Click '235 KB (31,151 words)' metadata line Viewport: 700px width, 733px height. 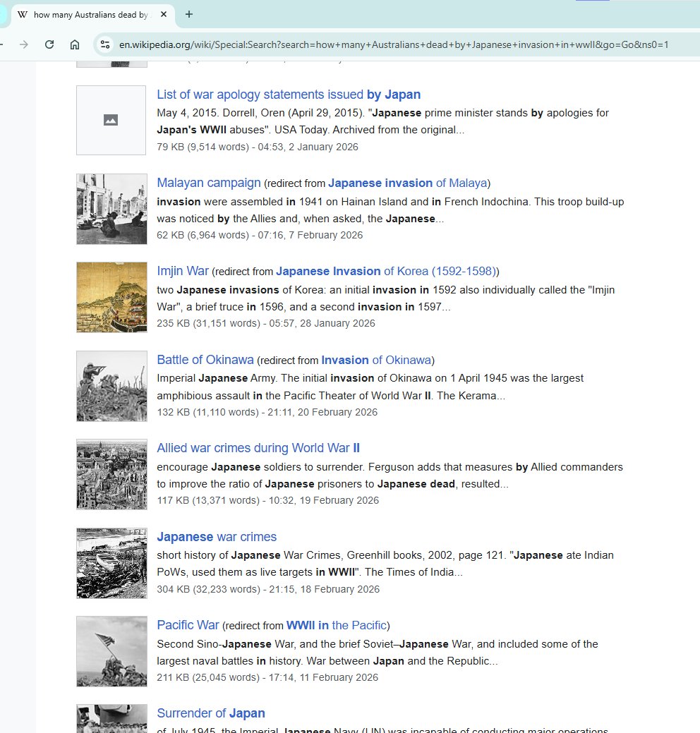(x=266, y=324)
